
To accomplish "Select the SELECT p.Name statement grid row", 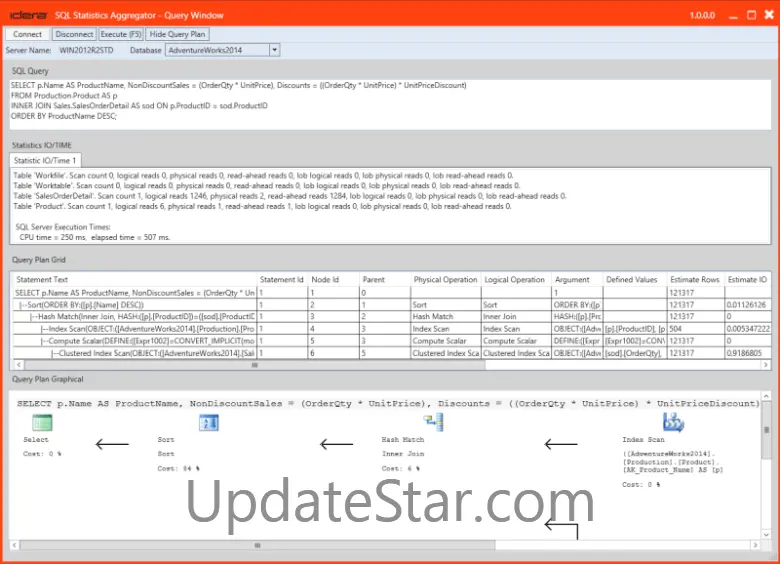I will tap(390, 293).
